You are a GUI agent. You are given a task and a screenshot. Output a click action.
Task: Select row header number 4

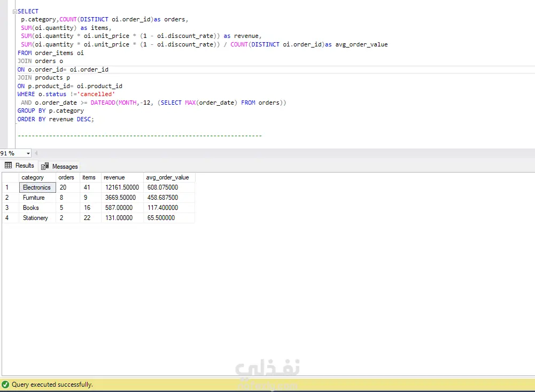click(11, 218)
